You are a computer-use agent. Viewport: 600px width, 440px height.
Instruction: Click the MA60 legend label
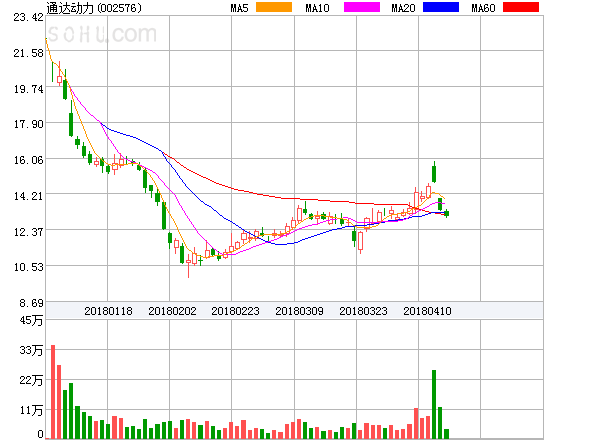(x=483, y=8)
